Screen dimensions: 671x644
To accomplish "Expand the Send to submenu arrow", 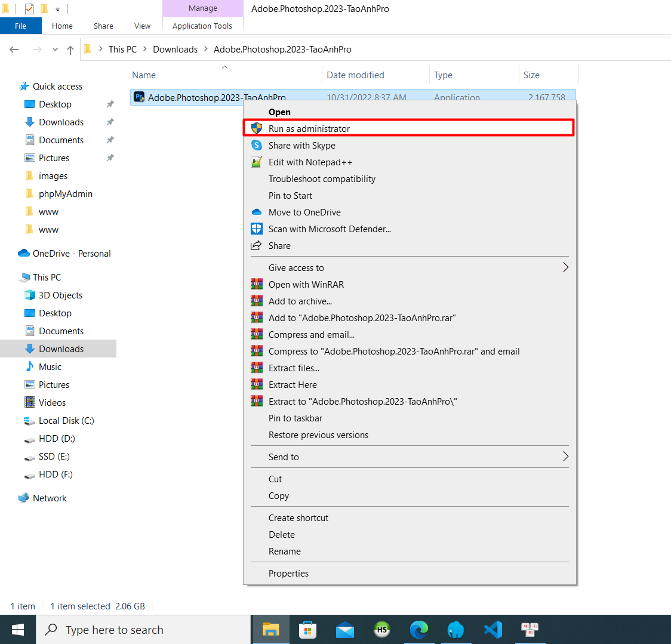I will (565, 457).
